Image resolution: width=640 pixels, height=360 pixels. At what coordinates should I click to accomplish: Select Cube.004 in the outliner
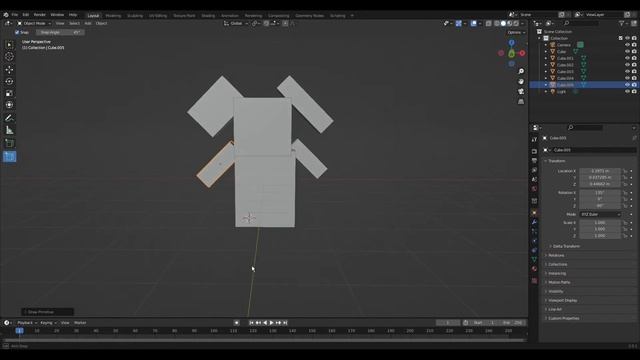pyautogui.click(x=565, y=78)
